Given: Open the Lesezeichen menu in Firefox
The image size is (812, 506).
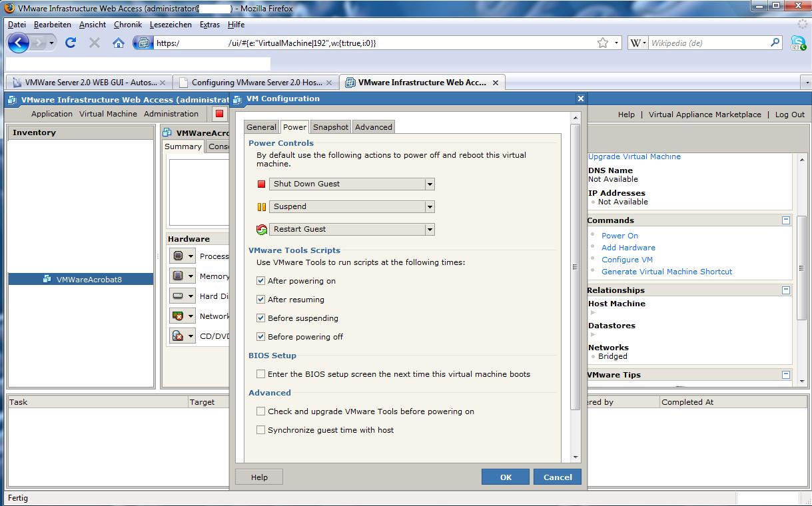Looking at the screenshot, I should [171, 25].
